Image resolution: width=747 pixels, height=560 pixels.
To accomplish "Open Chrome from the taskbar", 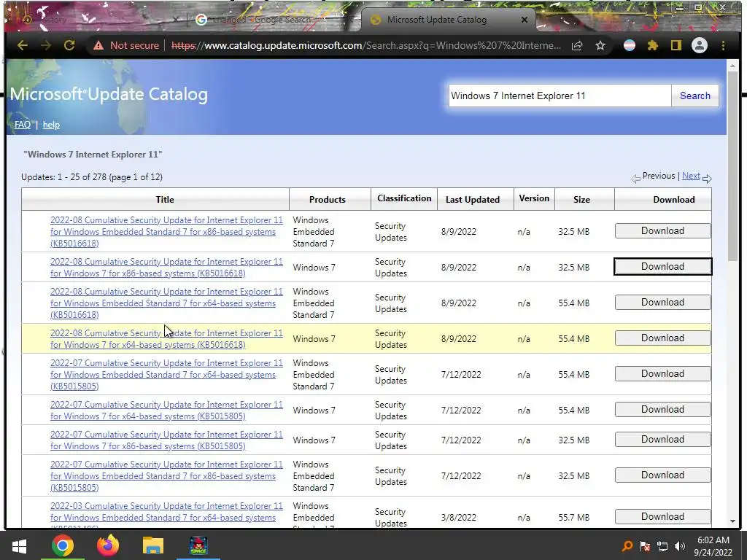I will click(x=63, y=545).
